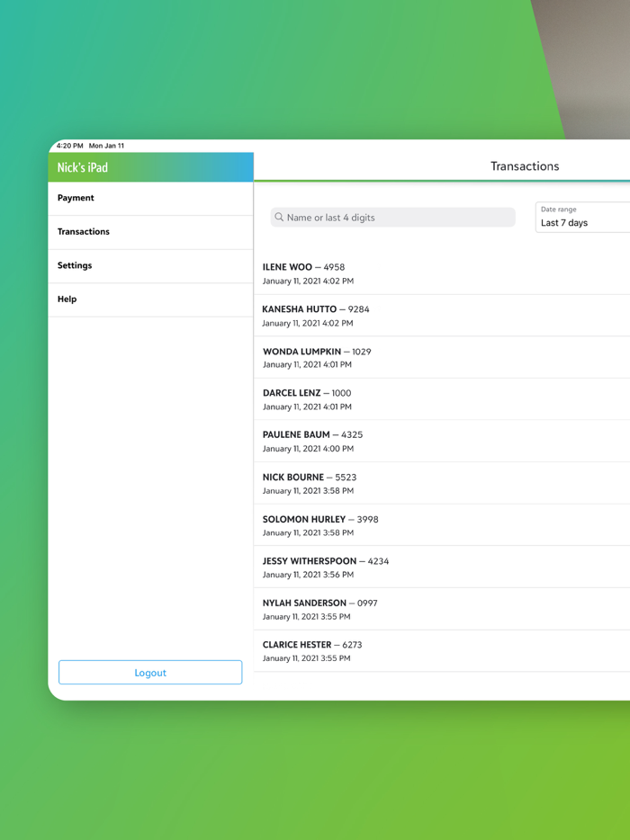Image resolution: width=630 pixels, height=840 pixels.
Task: Open JESSY WITHERSPOON transaction 4234
Action: pyautogui.click(x=442, y=567)
